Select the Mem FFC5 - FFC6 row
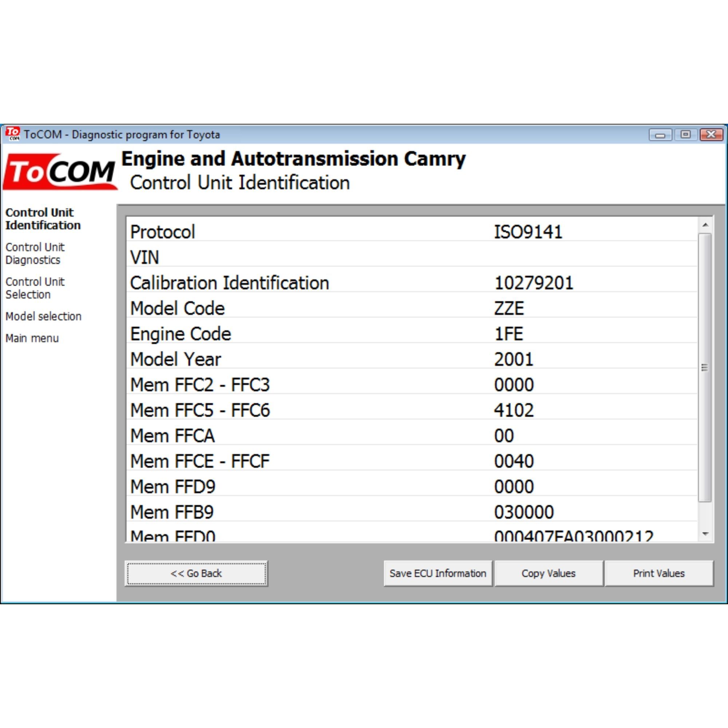Screen dimensions: 728x728 (411, 410)
